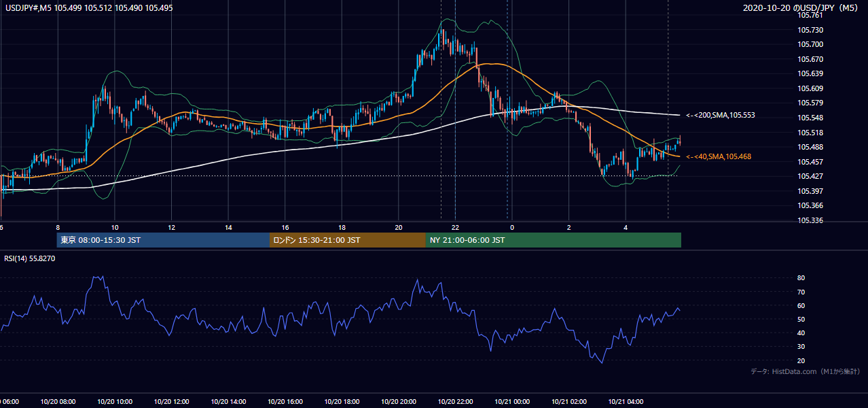Select the ロンドン 15:30-21:00 JST session bar
Screen dimensions: 868x408
[x=347, y=240]
